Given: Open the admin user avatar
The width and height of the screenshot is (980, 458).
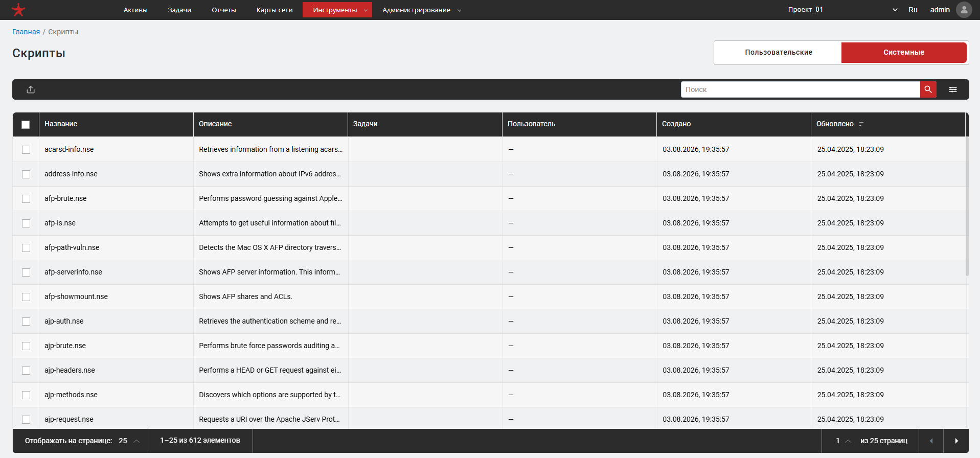Looking at the screenshot, I should point(964,10).
